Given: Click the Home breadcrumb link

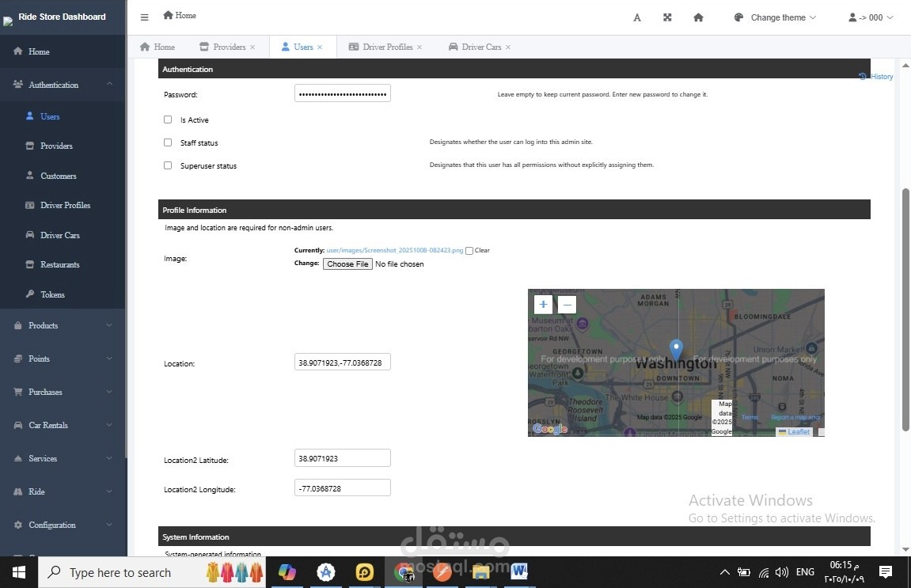Looking at the screenshot, I should [x=180, y=16].
